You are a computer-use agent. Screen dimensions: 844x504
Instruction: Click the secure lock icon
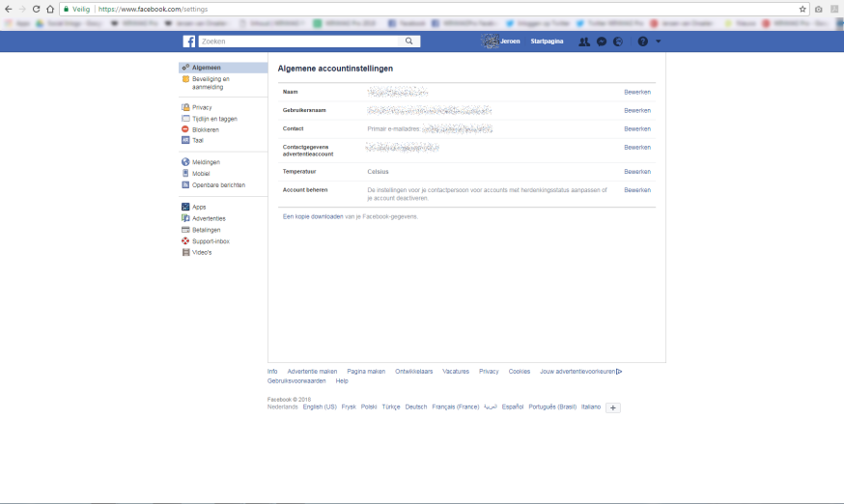click(67, 9)
